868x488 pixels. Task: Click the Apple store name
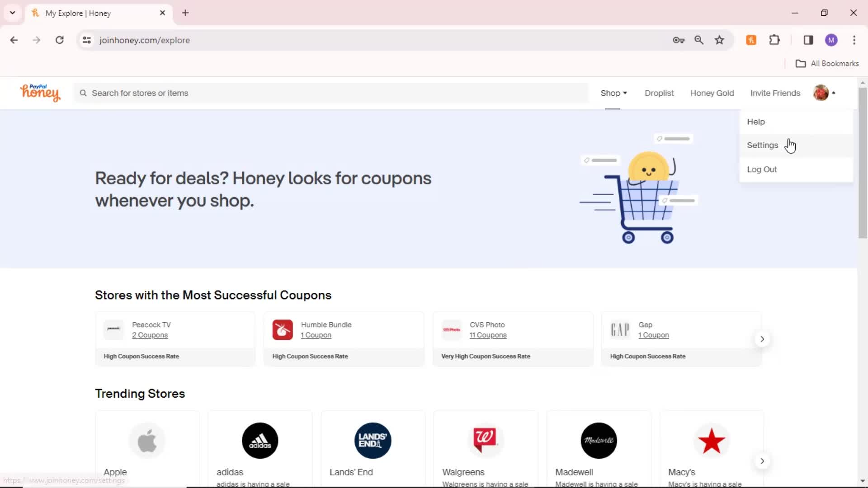click(x=115, y=472)
